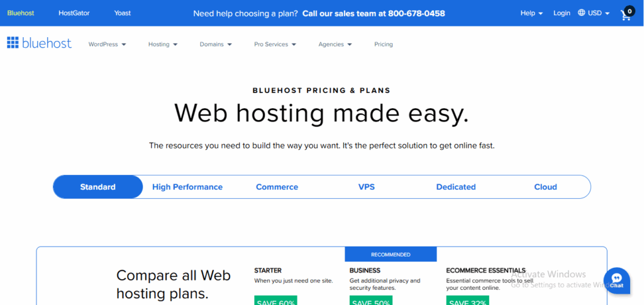Open the Yoast brand link
644x305 pixels.
(x=123, y=13)
